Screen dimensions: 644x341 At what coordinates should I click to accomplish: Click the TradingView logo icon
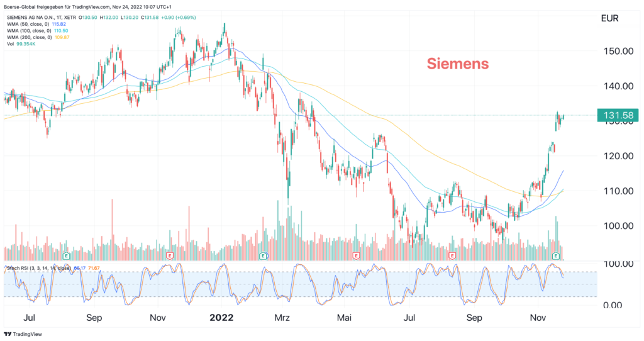(8, 334)
